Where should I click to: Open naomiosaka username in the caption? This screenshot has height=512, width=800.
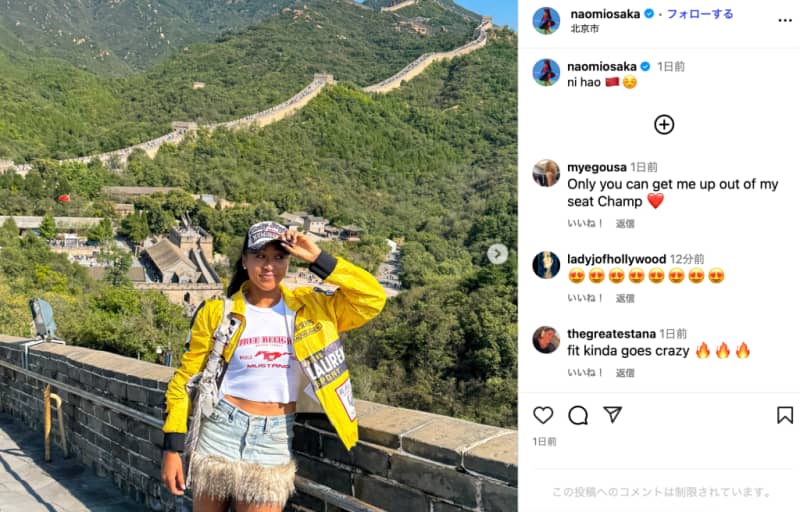(602, 66)
